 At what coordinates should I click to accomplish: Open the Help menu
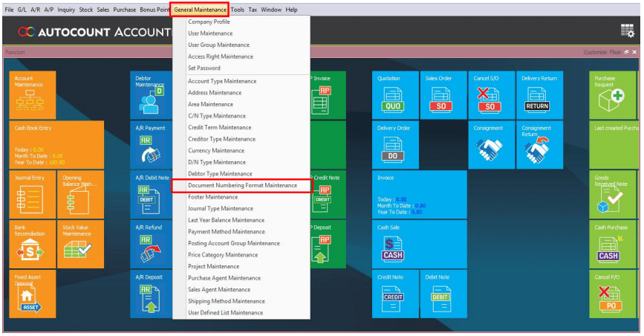292,10
